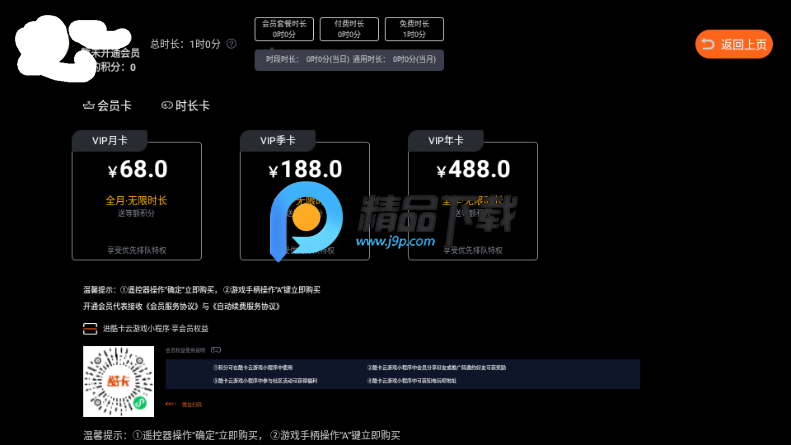
Task: Click the 会员套餐时长 box
Action: coord(284,29)
